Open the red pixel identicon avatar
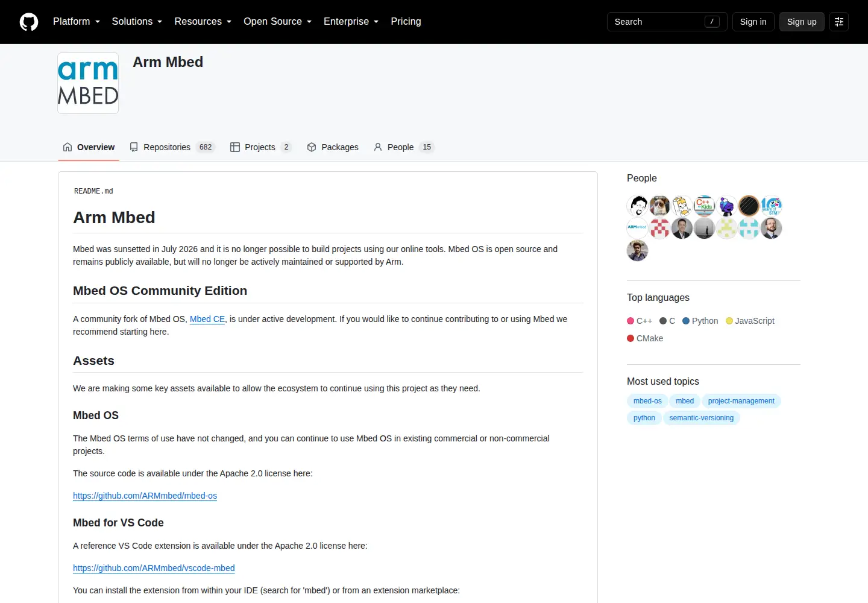 coord(660,228)
